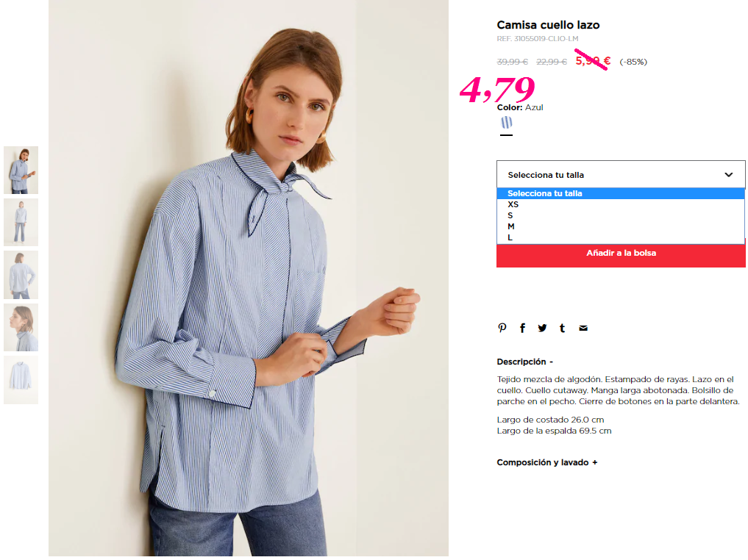Open the size dropdown chevron arrow
Screen dimensions: 748x560
(x=728, y=175)
